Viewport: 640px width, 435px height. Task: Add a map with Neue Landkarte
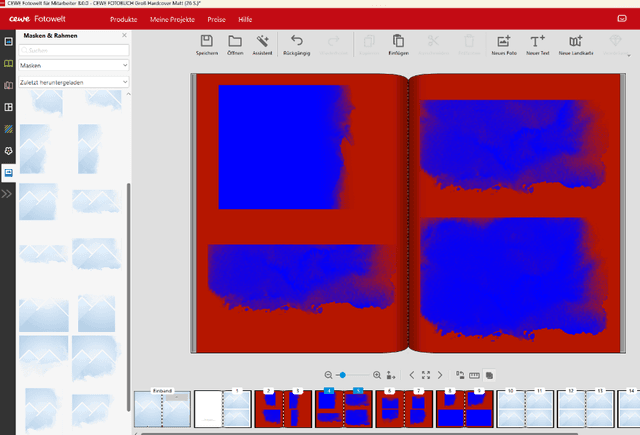click(576, 45)
